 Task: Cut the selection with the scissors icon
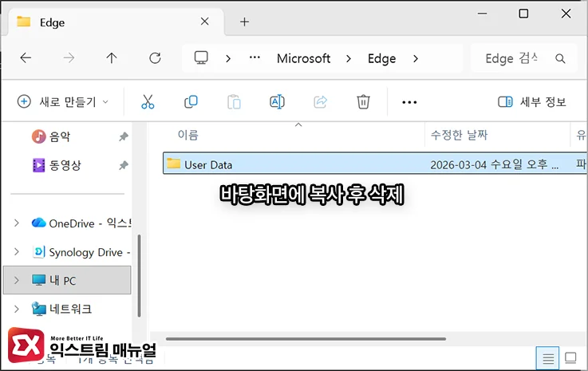coord(148,101)
